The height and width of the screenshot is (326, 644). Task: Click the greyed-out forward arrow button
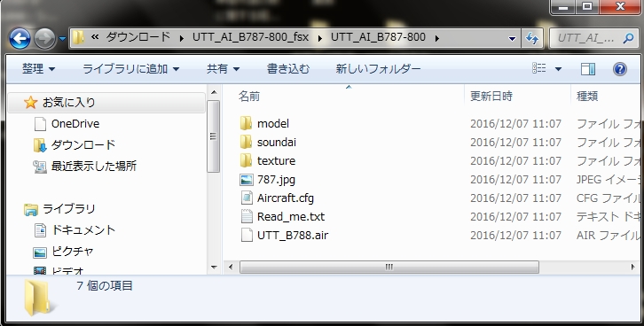[x=44, y=39]
